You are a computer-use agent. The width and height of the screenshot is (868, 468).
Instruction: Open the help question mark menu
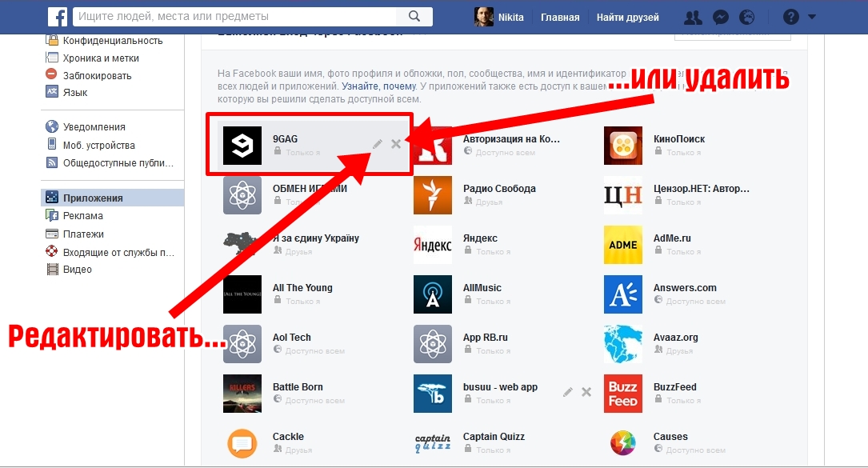pyautogui.click(x=790, y=17)
